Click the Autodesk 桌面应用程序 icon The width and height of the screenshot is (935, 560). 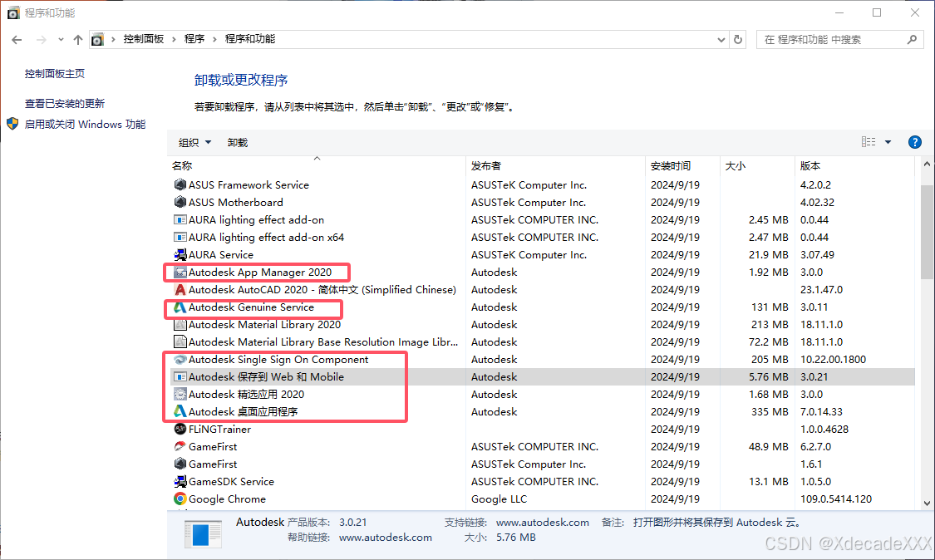pos(180,411)
